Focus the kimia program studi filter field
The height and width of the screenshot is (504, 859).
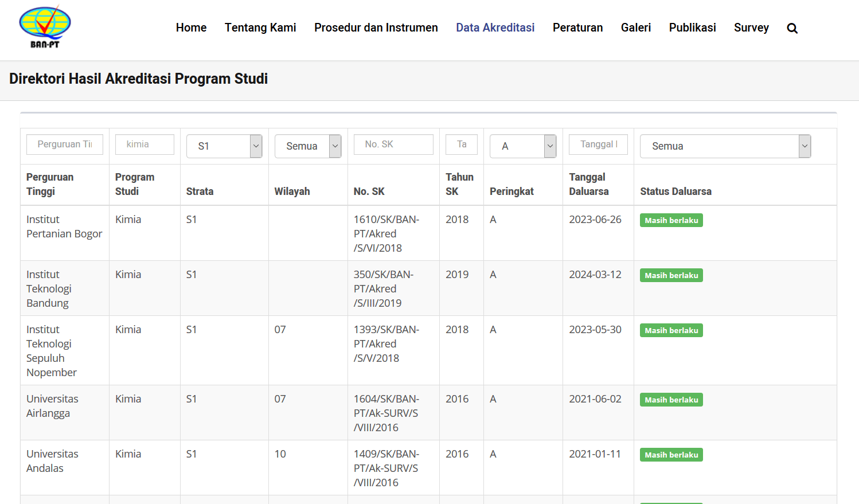[145, 144]
